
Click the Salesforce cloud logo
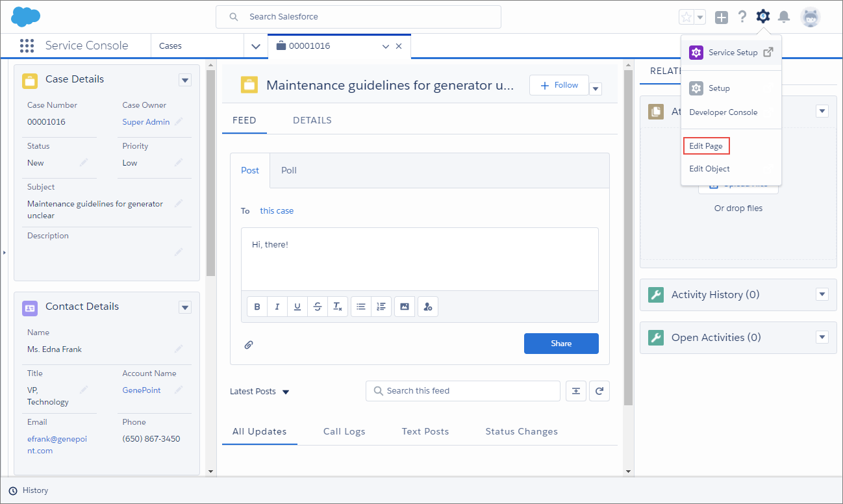(26, 16)
